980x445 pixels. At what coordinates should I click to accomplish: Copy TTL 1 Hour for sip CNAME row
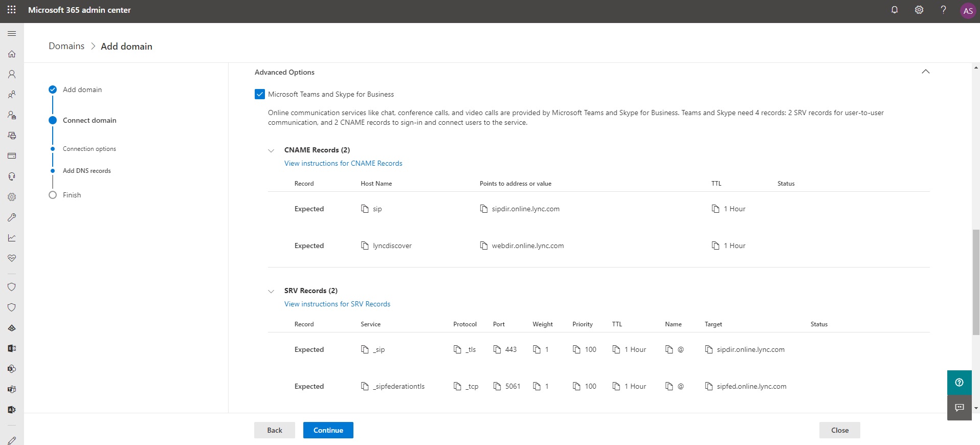tap(716, 209)
